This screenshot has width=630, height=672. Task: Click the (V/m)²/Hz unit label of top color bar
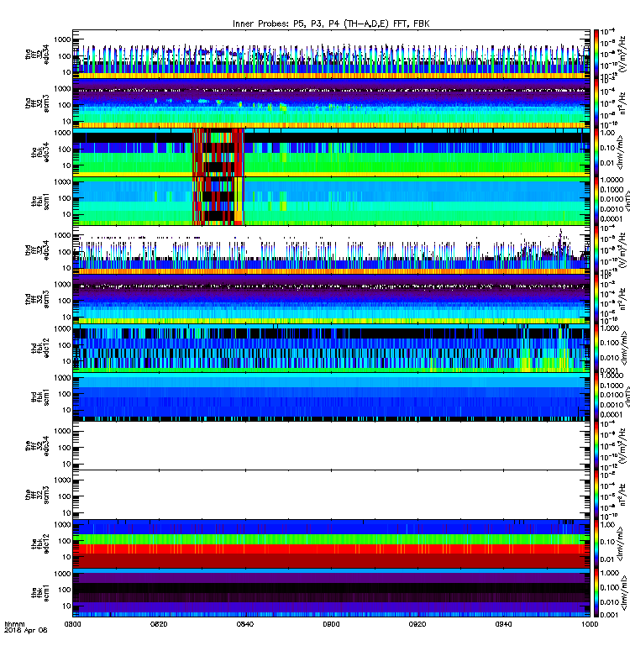(x=622, y=54)
